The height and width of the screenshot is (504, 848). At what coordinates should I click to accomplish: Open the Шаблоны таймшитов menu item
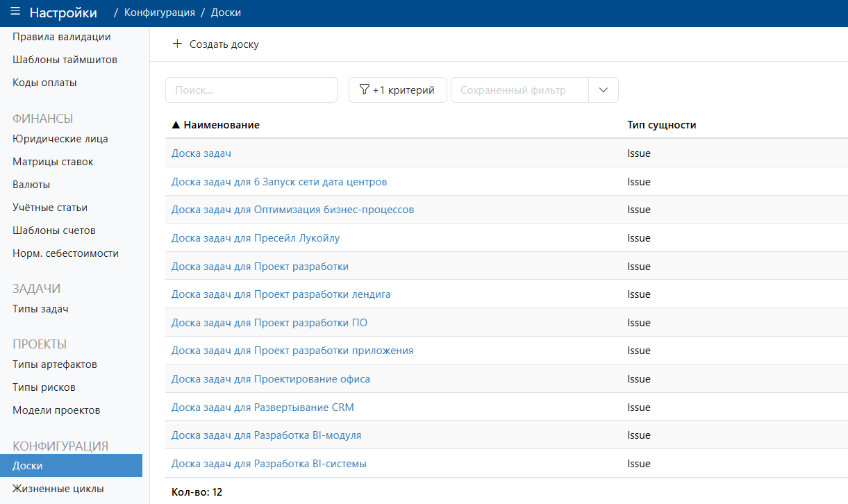click(x=65, y=60)
